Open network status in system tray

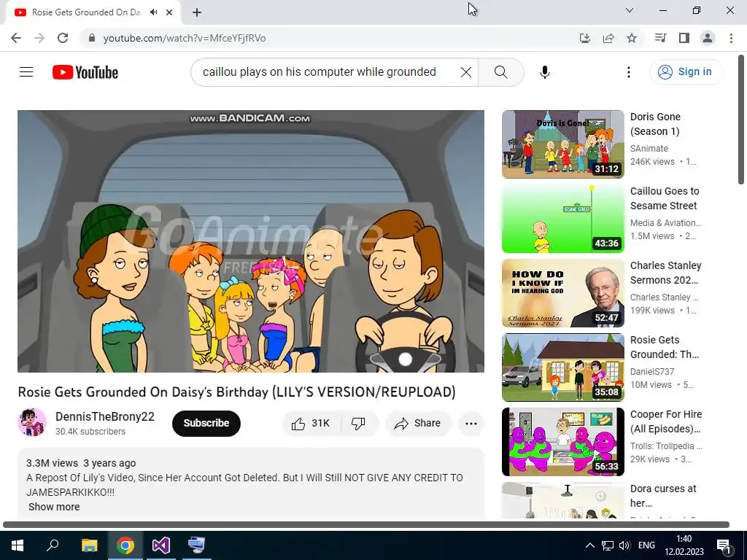[608, 545]
